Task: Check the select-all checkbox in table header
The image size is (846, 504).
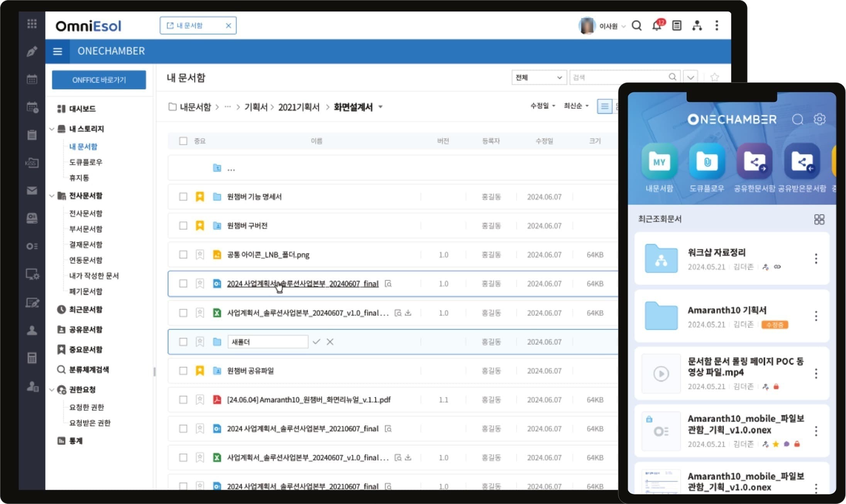Action: pos(183,141)
